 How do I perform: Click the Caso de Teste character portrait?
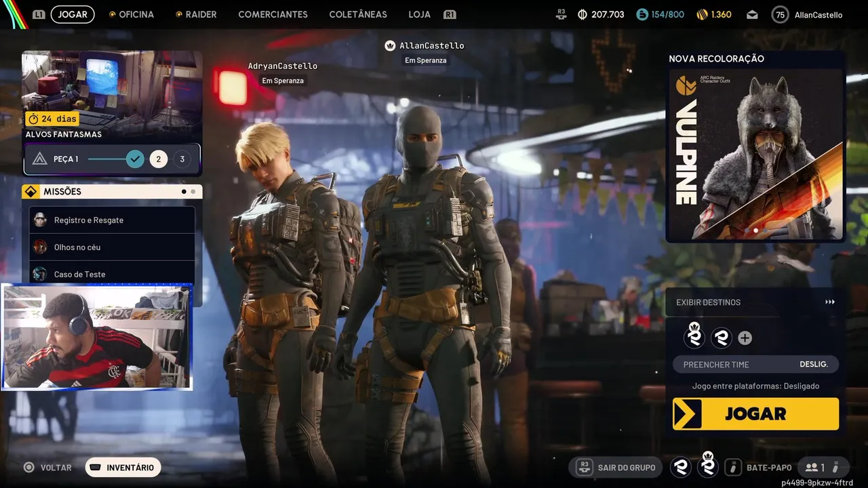click(x=41, y=274)
